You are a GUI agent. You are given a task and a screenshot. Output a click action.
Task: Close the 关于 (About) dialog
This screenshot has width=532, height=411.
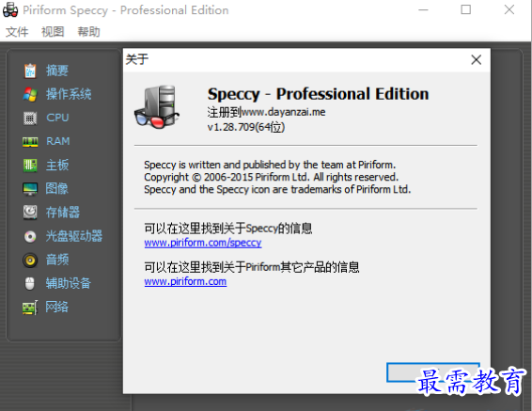476,60
